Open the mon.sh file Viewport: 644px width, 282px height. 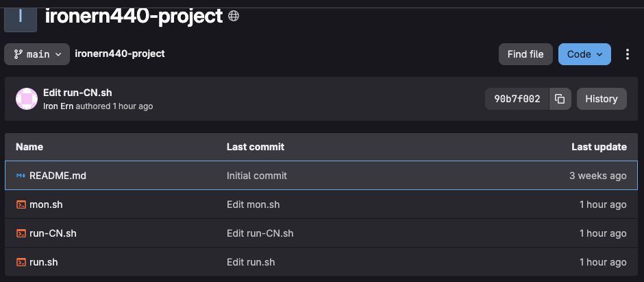[x=46, y=204]
